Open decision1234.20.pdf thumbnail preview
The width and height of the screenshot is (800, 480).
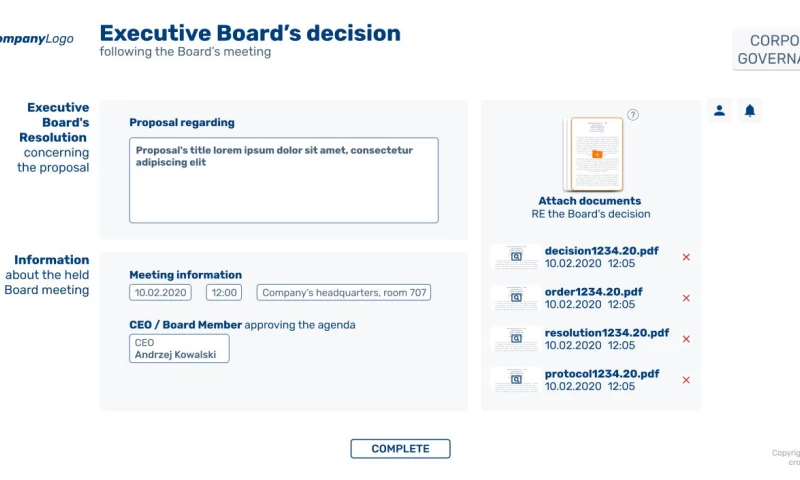[x=515, y=257]
